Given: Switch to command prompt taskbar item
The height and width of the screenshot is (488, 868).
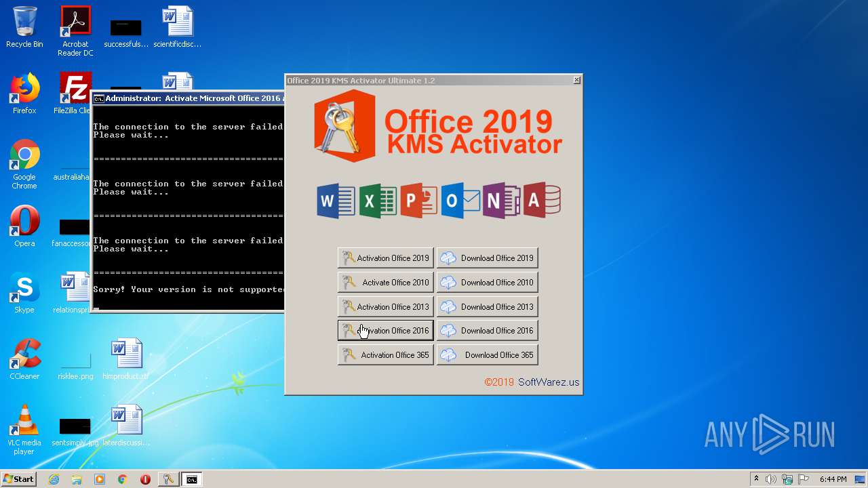Looking at the screenshot, I should click(192, 479).
